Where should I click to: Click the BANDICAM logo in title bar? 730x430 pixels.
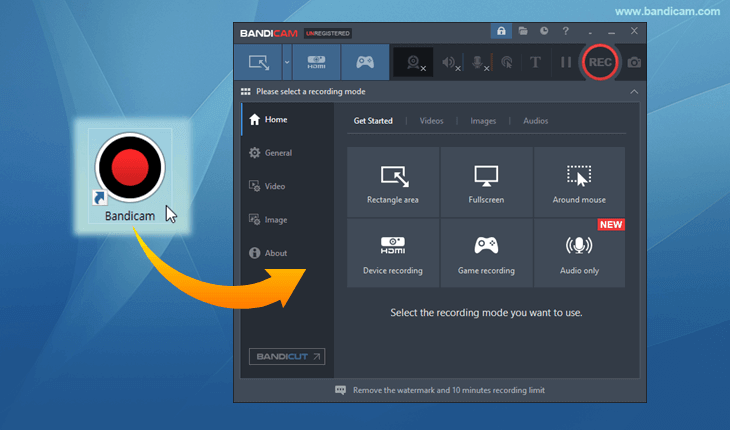pyautogui.click(x=269, y=34)
